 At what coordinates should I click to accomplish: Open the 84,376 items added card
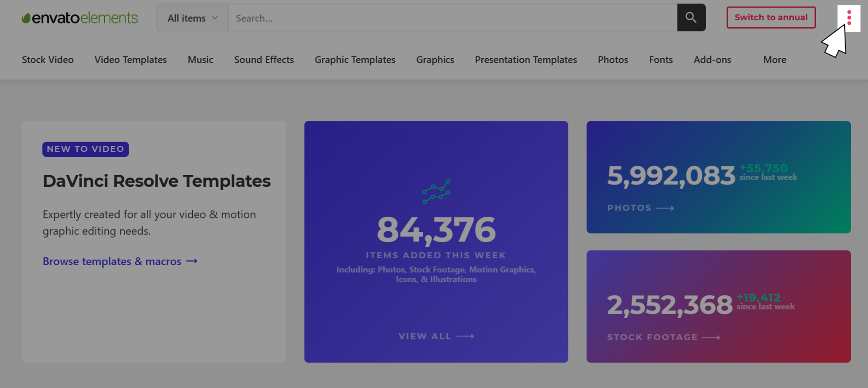tap(436, 242)
